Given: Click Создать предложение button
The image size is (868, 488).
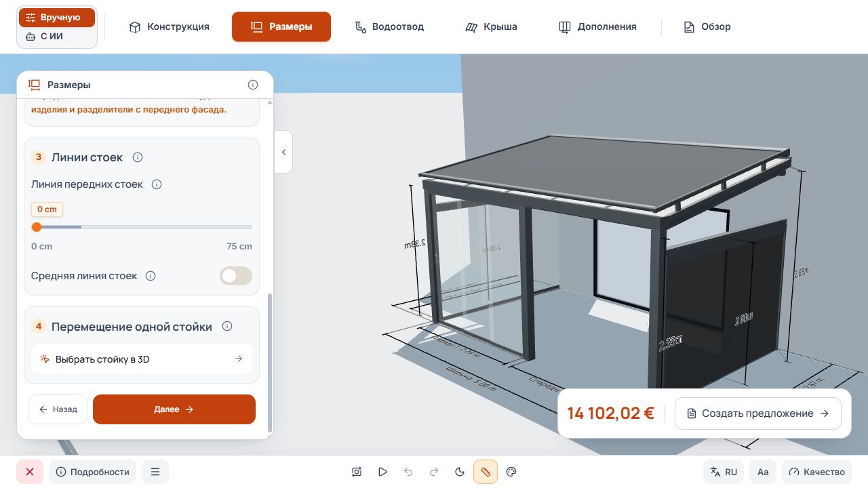Looking at the screenshot, I should (x=758, y=413).
